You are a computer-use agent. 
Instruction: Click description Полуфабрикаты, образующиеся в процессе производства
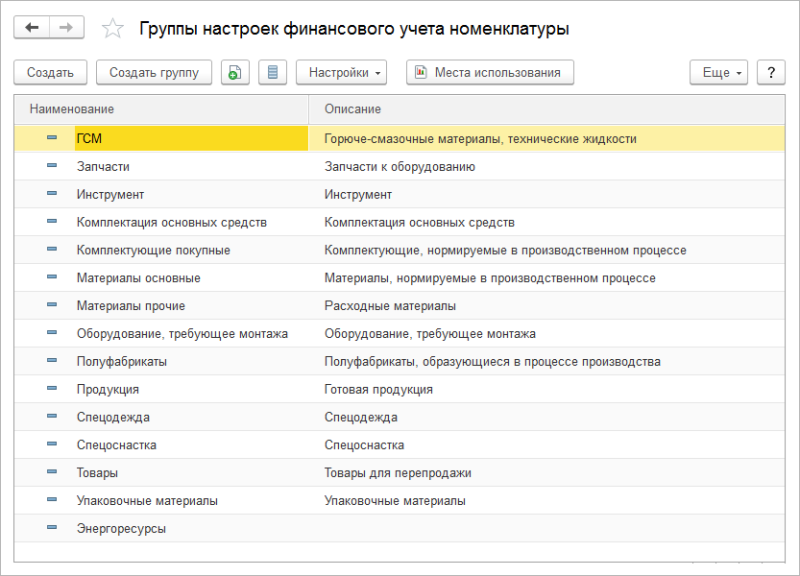coord(492,361)
